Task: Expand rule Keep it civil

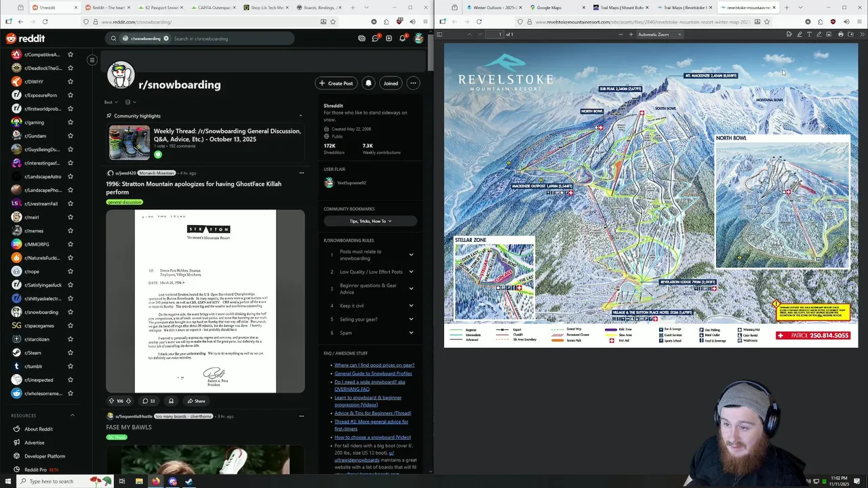Action: [x=411, y=306]
